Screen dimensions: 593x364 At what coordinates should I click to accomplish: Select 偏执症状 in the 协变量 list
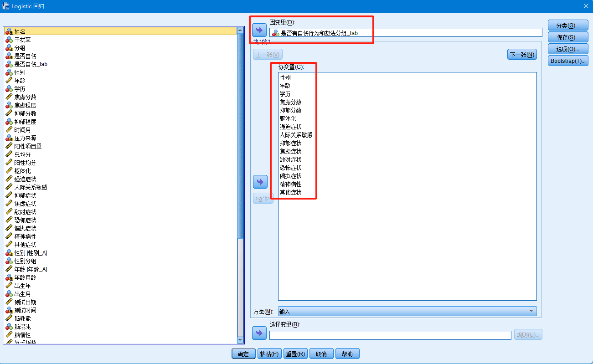291,176
